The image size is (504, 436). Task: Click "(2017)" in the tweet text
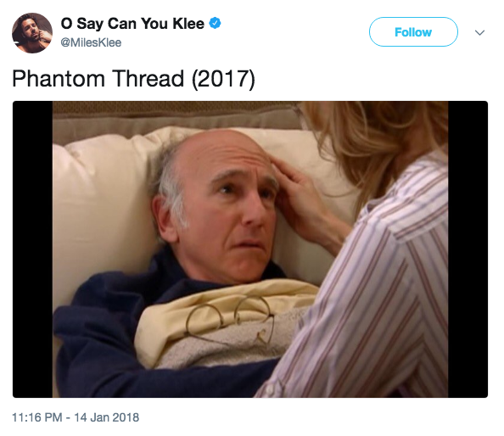click(x=223, y=80)
